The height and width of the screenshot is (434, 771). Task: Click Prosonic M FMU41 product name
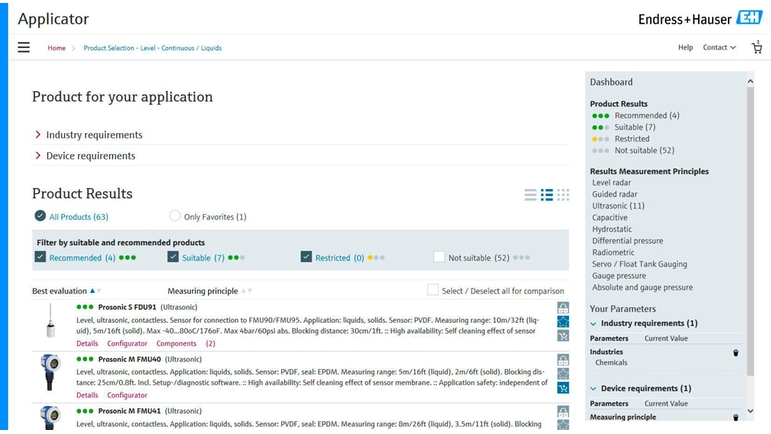click(129, 411)
